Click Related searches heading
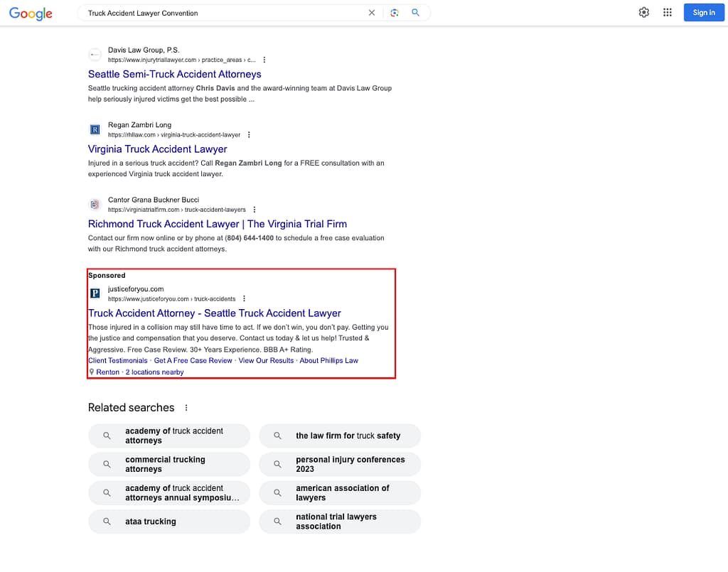Image resolution: width=728 pixels, height=572 pixels. pos(132,408)
